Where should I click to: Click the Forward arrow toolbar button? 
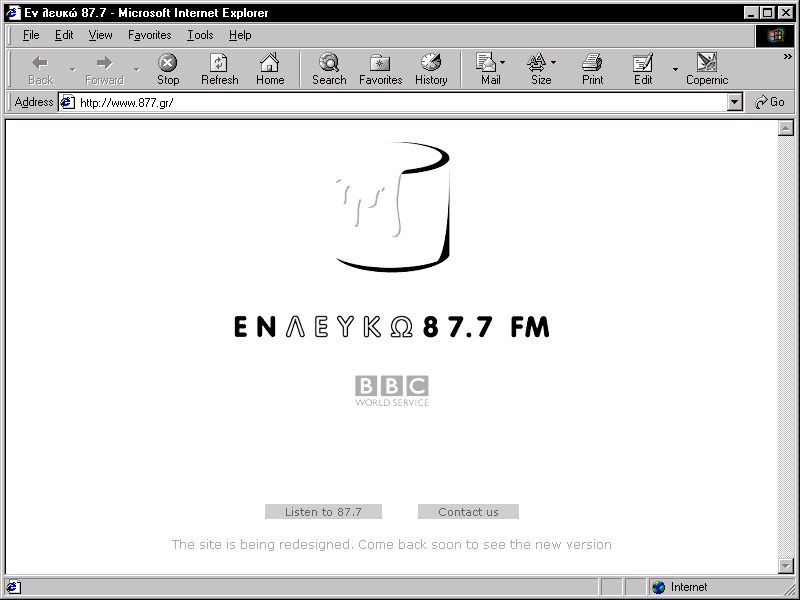pyautogui.click(x=105, y=69)
